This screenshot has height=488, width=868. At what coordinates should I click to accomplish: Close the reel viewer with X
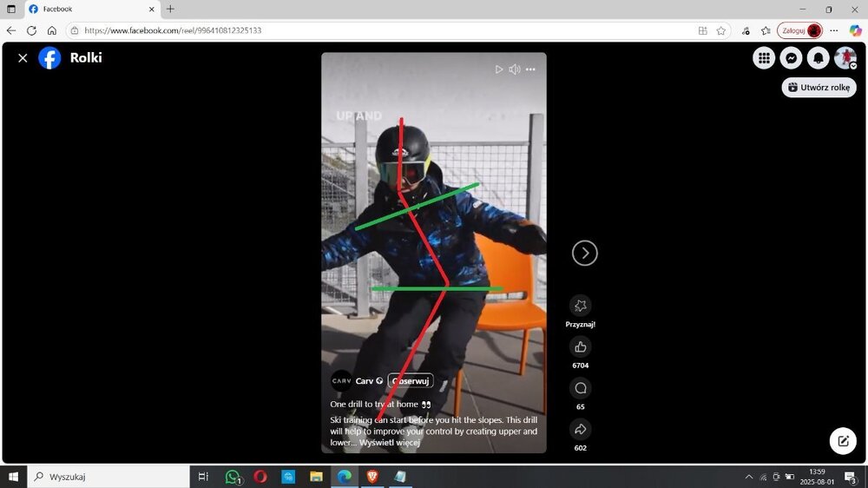coord(23,58)
